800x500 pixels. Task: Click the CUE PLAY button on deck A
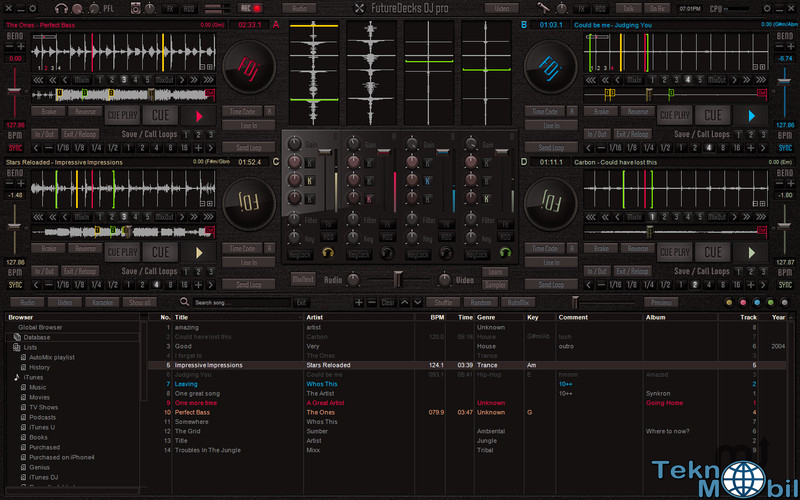(x=122, y=116)
